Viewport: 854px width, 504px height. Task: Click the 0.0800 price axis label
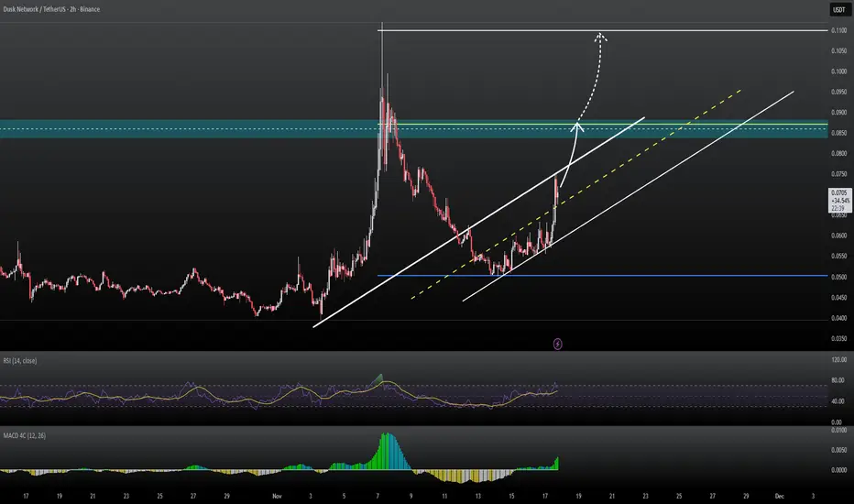pos(838,154)
